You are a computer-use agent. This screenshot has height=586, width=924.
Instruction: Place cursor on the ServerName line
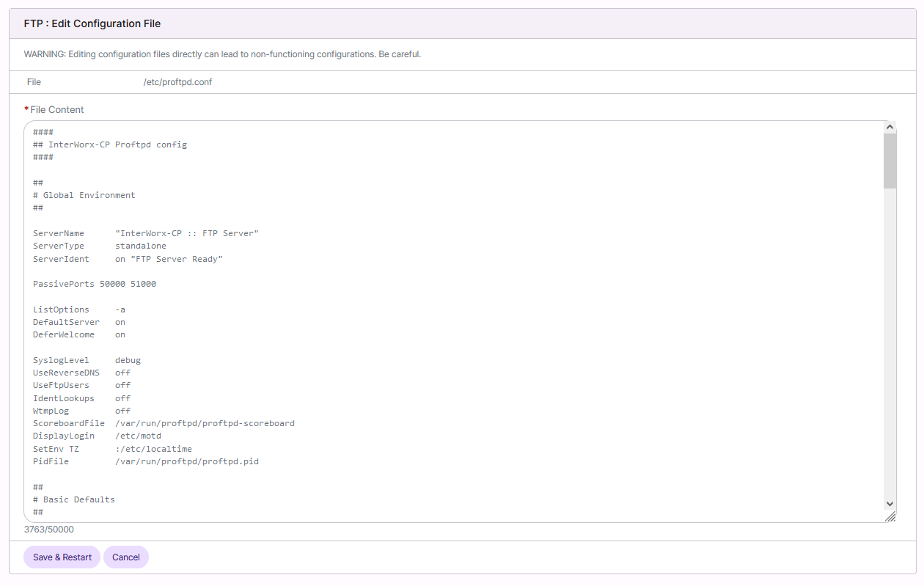[x=147, y=232]
